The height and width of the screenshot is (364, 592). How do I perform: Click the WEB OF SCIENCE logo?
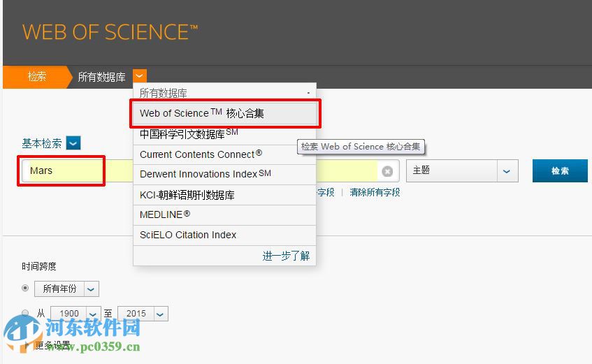[x=110, y=32]
